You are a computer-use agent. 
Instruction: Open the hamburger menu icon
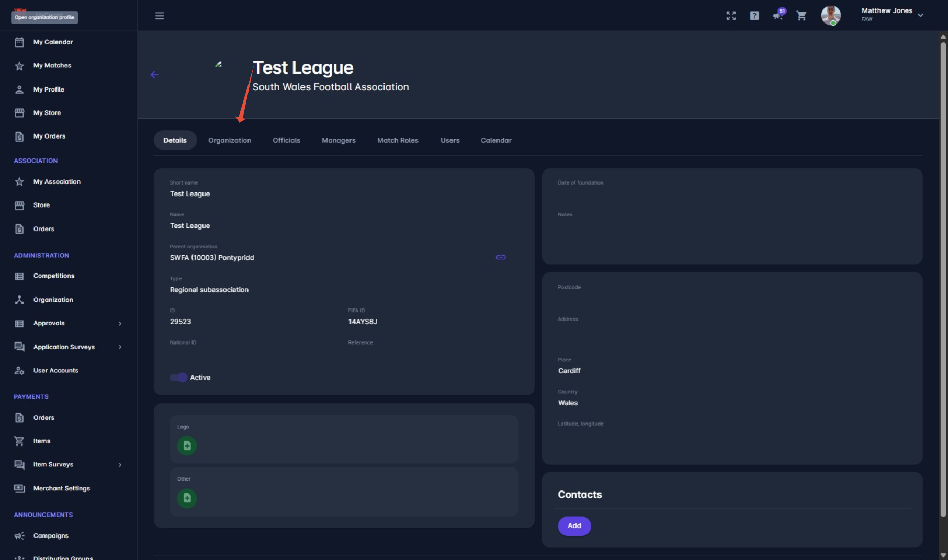160,16
